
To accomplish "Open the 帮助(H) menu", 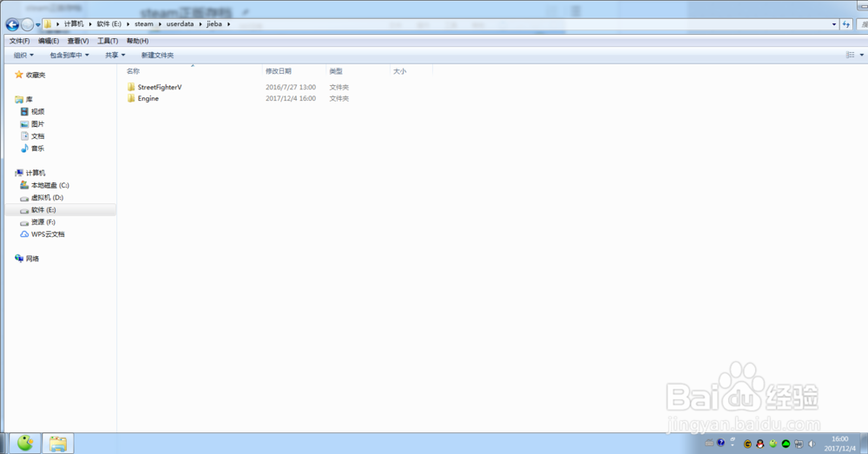I will pyautogui.click(x=137, y=41).
